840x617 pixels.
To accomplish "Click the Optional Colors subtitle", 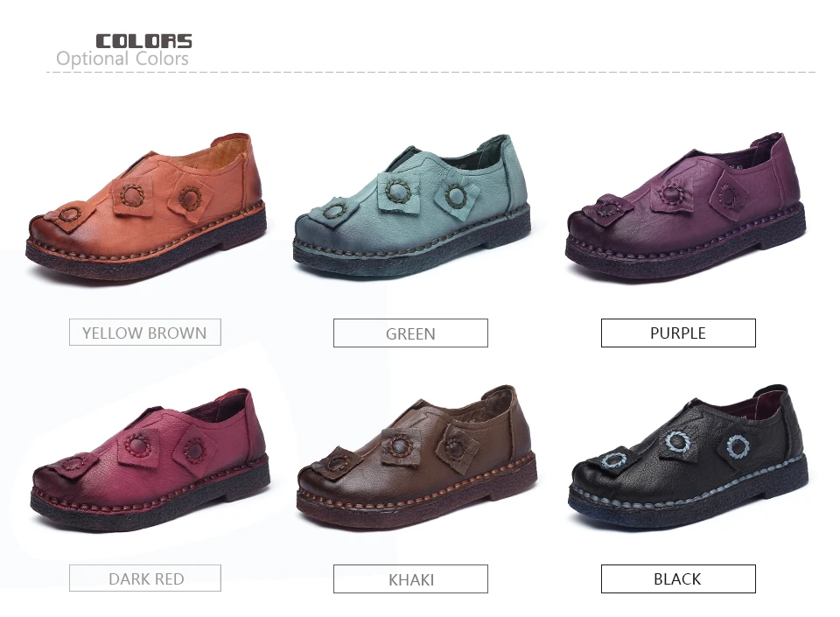I will [122, 59].
